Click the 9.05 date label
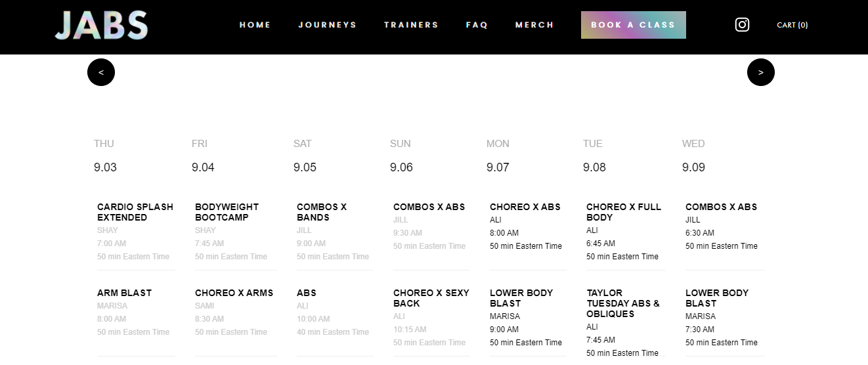 [x=305, y=167]
